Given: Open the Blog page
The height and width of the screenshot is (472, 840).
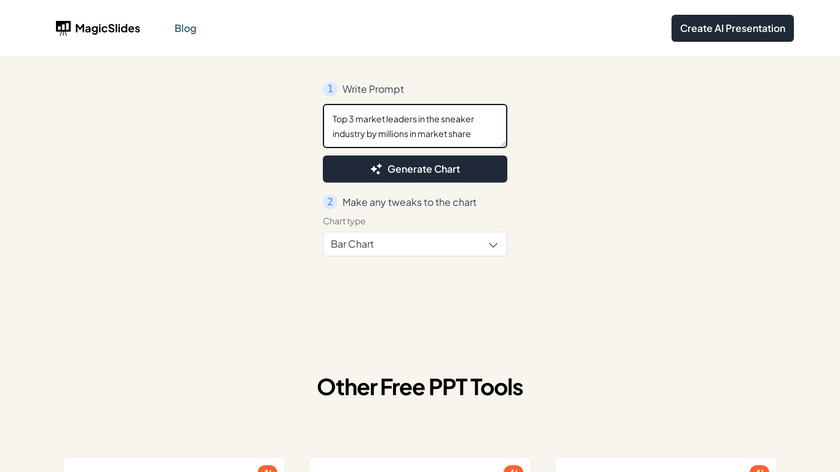Looking at the screenshot, I should click(x=185, y=28).
